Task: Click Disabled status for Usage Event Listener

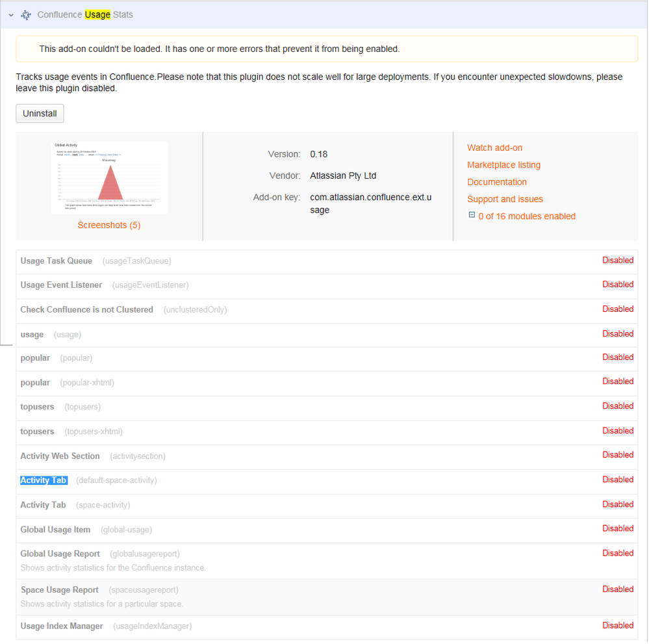Action: click(618, 285)
